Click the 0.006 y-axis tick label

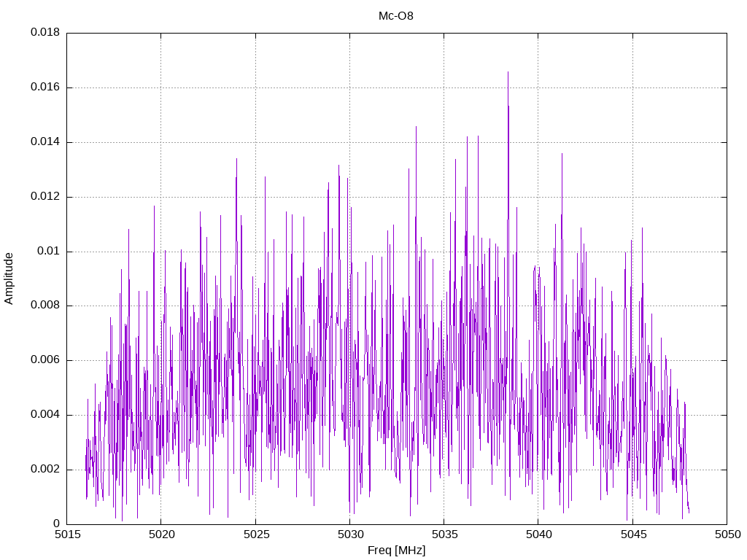(x=45, y=360)
